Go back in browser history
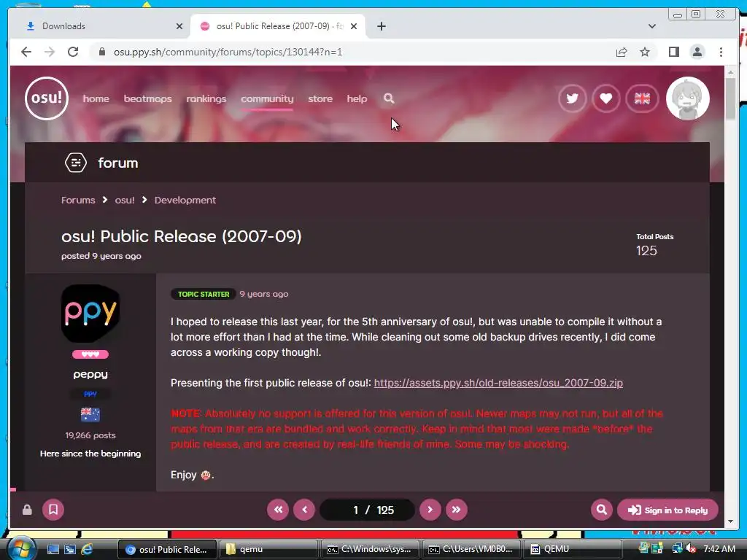Screen dimensions: 747x560 point(26,52)
